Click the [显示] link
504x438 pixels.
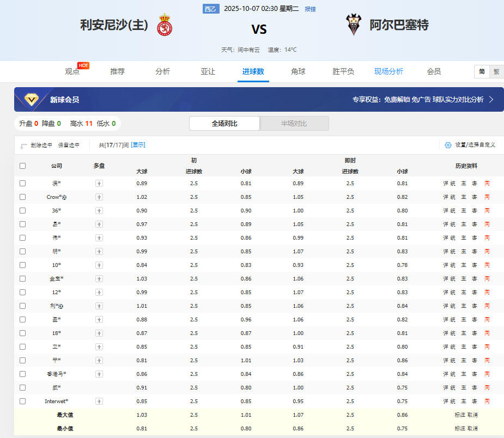click(x=138, y=145)
